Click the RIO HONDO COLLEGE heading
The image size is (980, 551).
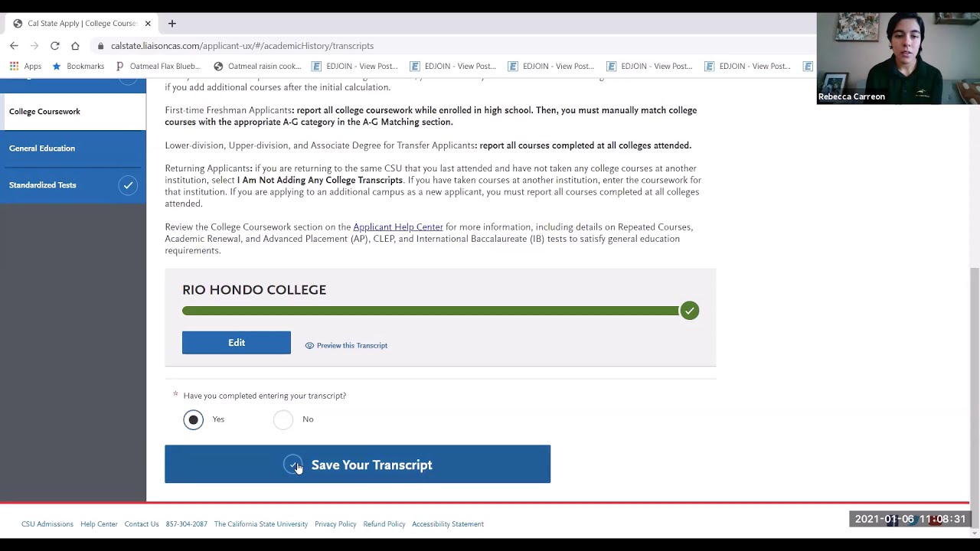point(254,290)
